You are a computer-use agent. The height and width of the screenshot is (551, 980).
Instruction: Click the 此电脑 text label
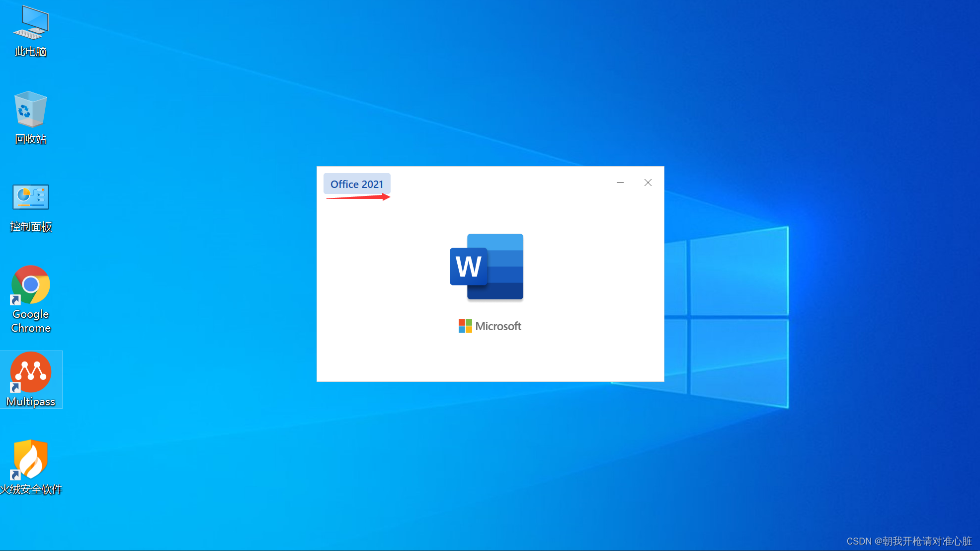[x=31, y=52]
